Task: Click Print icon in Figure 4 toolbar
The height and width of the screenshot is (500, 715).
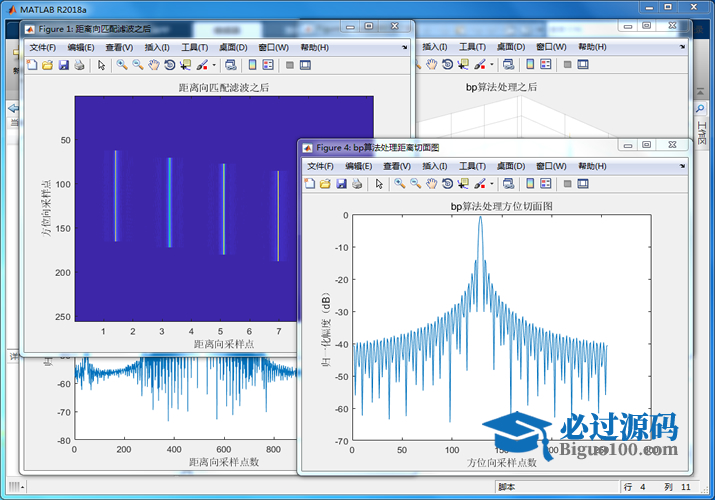Action: (356, 184)
